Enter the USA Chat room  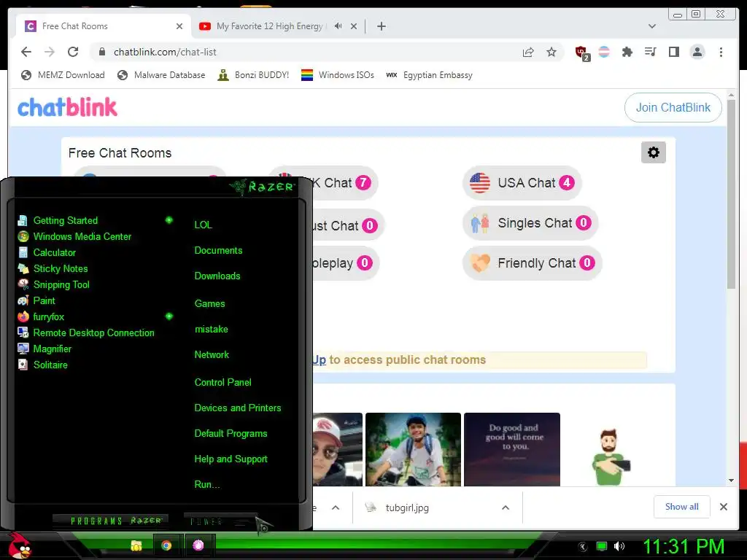click(x=522, y=183)
